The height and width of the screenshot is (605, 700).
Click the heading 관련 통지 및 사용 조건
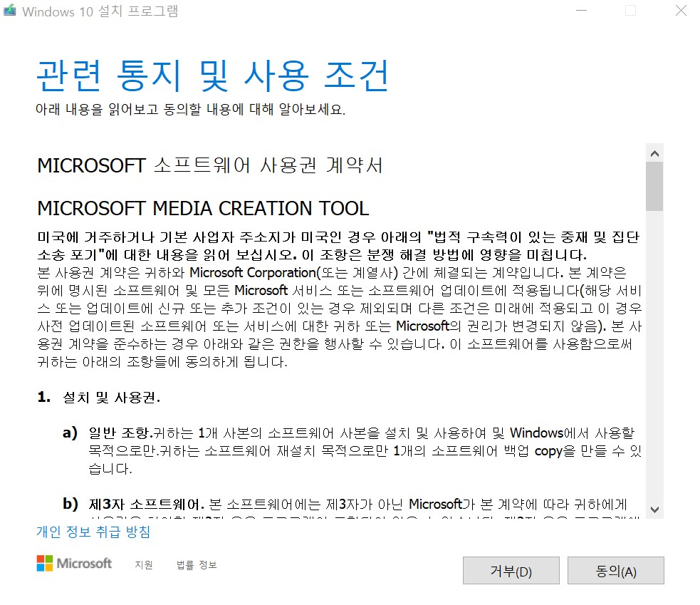click(x=212, y=76)
